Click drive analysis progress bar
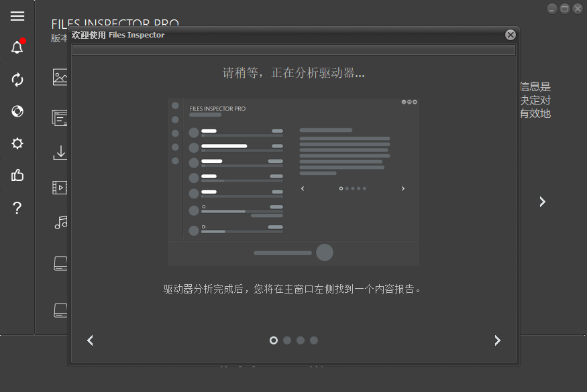 294,50
